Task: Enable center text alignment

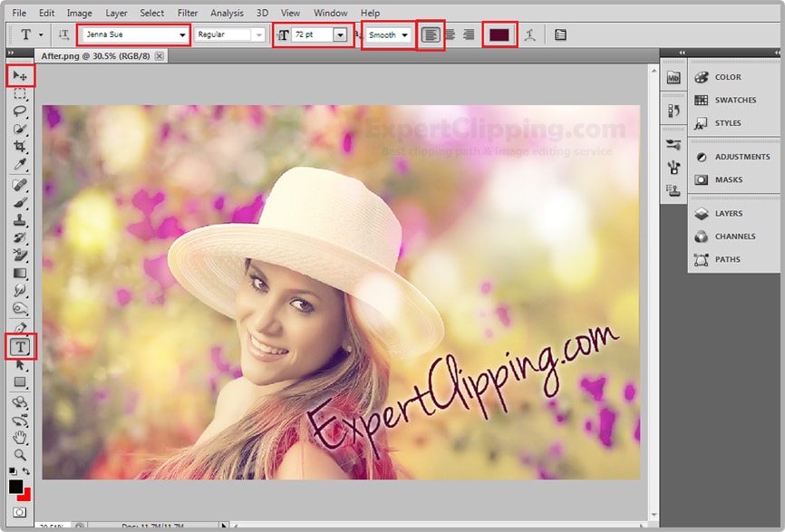Action: pyautogui.click(x=450, y=34)
